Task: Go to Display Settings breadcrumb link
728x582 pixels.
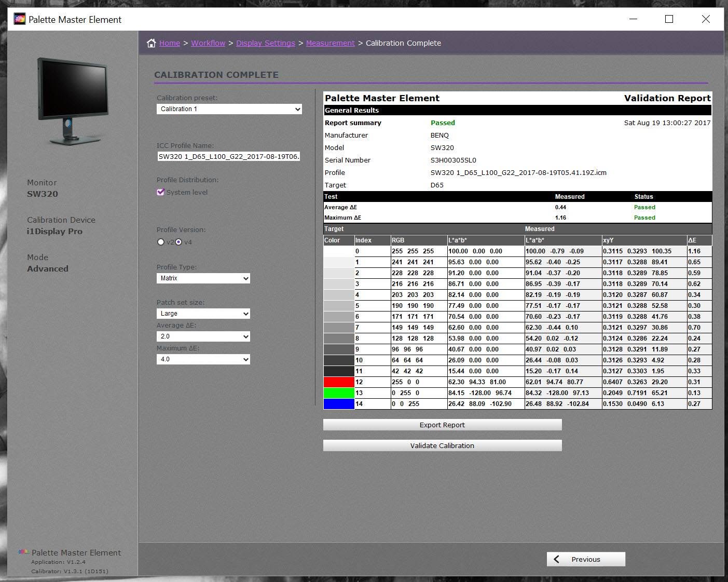Action: click(x=266, y=43)
